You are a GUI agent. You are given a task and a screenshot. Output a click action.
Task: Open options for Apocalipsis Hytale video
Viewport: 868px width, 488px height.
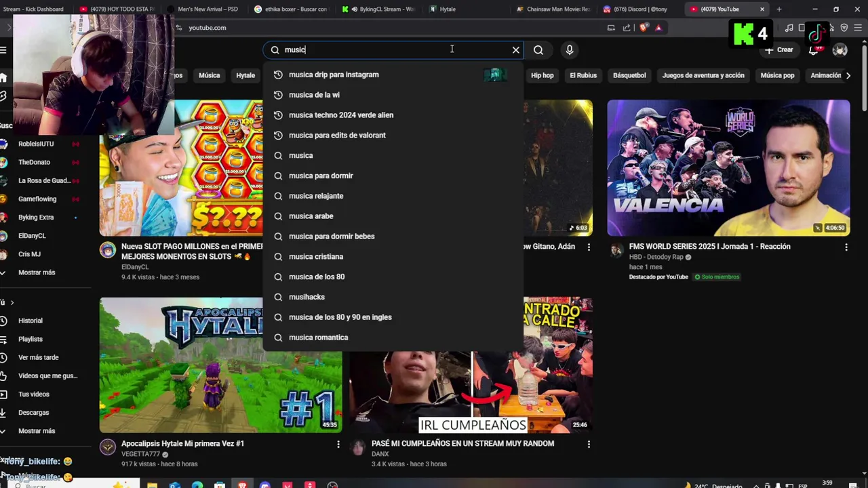pyautogui.click(x=338, y=444)
